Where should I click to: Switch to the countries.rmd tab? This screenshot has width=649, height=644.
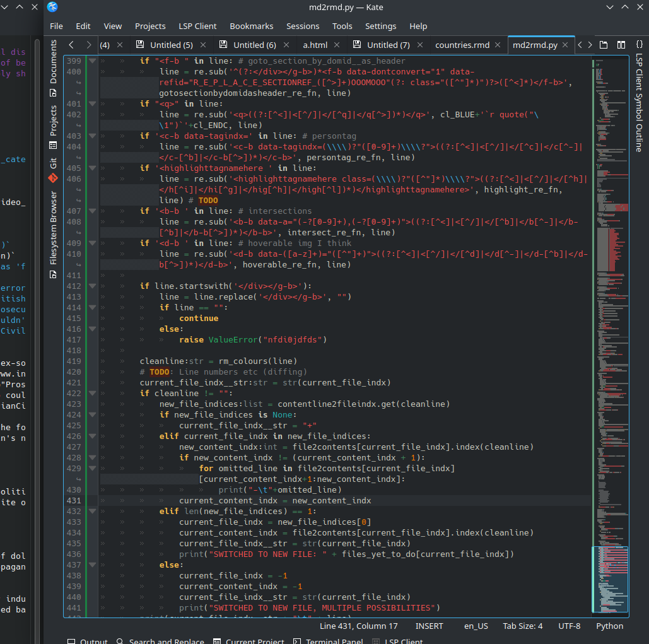pos(462,45)
